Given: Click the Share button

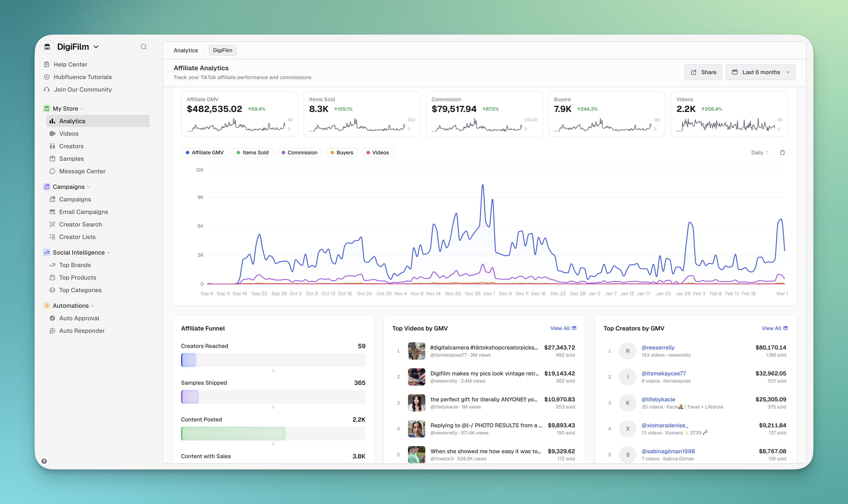Looking at the screenshot, I should pyautogui.click(x=703, y=72).
